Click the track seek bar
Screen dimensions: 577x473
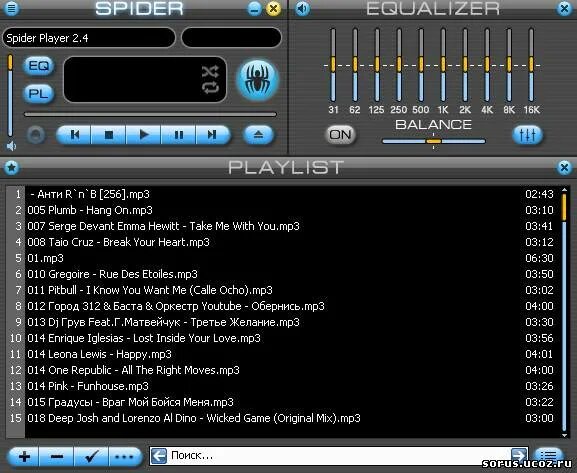pyautogui.click(x=150, y=114)
